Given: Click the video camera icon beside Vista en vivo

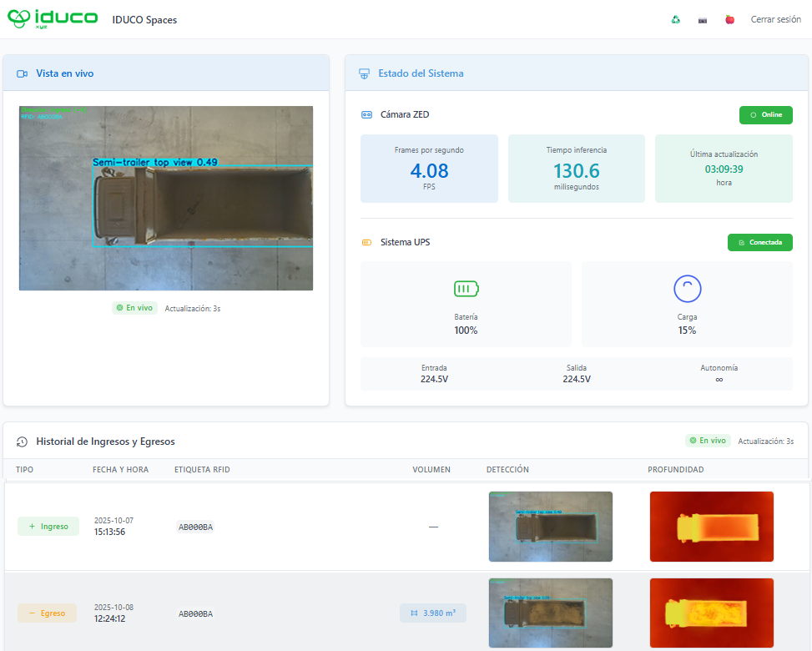Looking at the screenshot, I should click(x=23, y=73).
